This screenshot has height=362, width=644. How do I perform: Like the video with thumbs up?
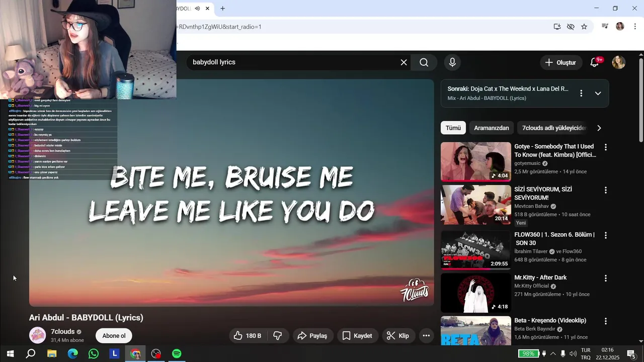249,335
